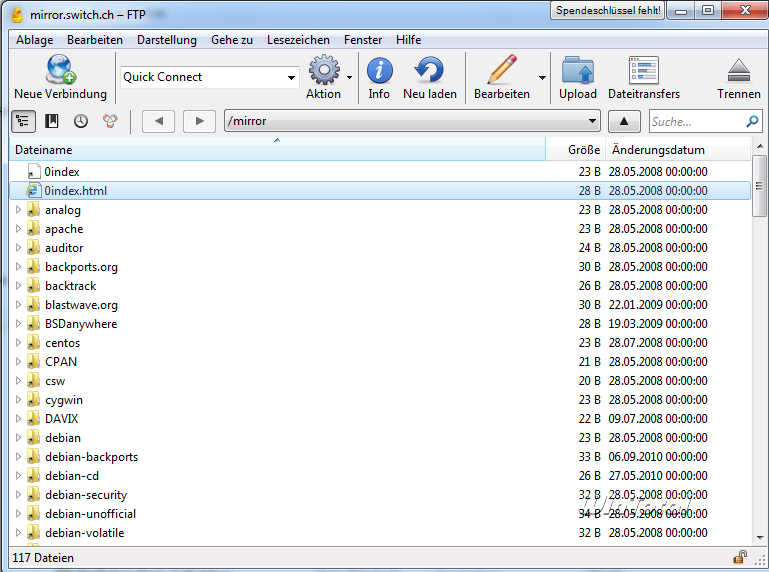The height and width of the screenshot is (572, 769).
Task: Expand the csw folder
Action: [x=19, y=381]
